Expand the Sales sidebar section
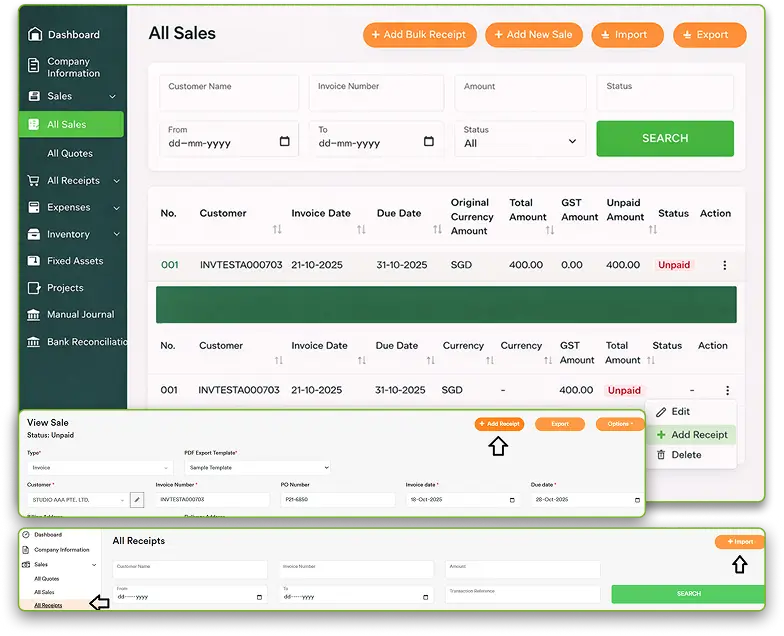784x636 pixels. (112, 96)
